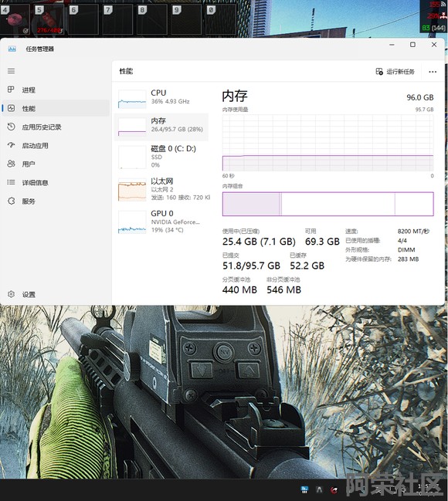Click the 51.8/95.7 GB committed value
The image size is (448, 501).
[251, 266]
